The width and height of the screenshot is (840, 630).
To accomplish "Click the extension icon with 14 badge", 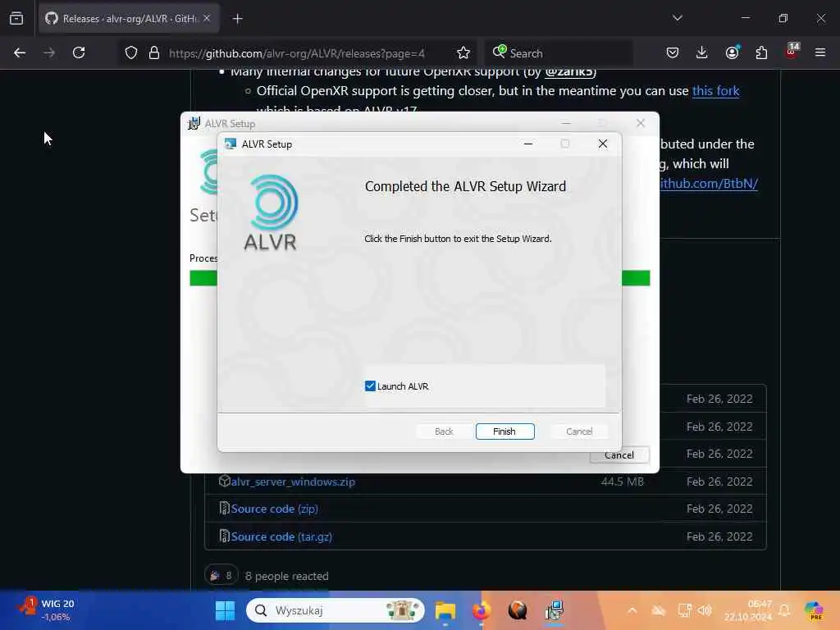I will pyautogui.click(x=792, y=52).
